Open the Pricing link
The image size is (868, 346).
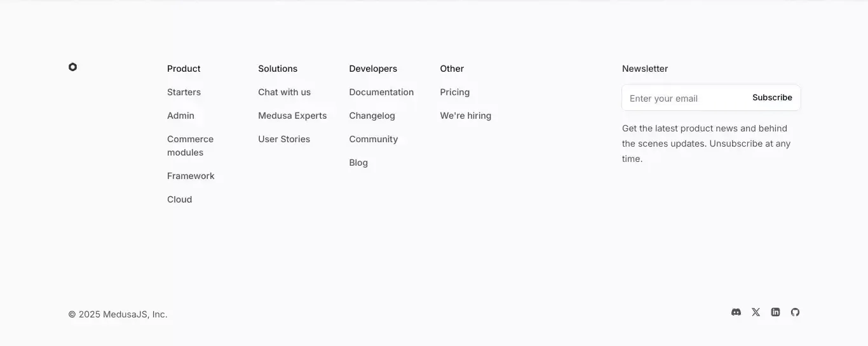[x=455, y=92]
